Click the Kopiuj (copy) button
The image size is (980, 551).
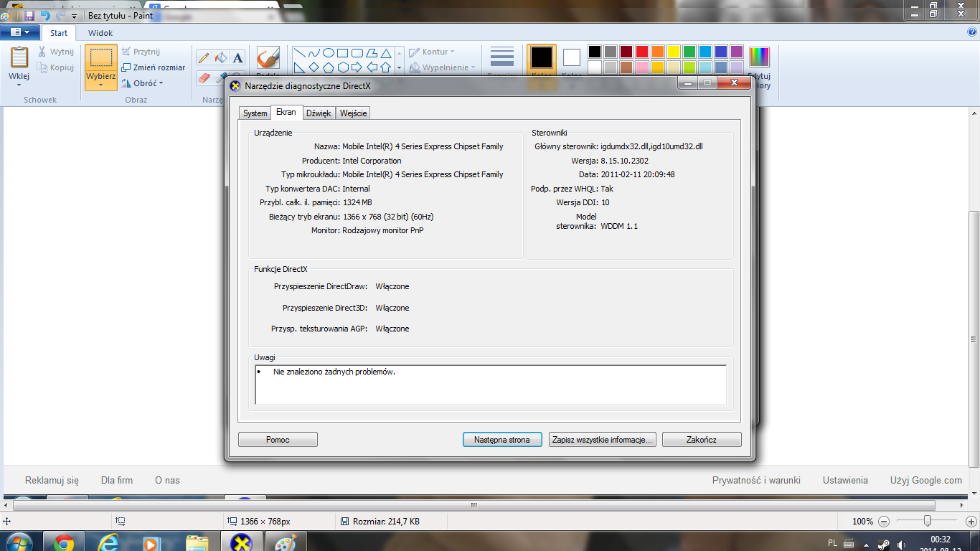click(56, 67)
